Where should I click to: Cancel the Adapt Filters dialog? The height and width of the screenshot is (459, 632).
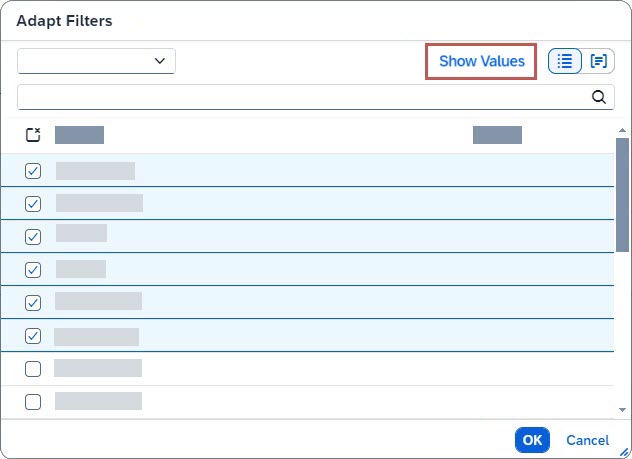pyautogui.click(x=587, y=440)
